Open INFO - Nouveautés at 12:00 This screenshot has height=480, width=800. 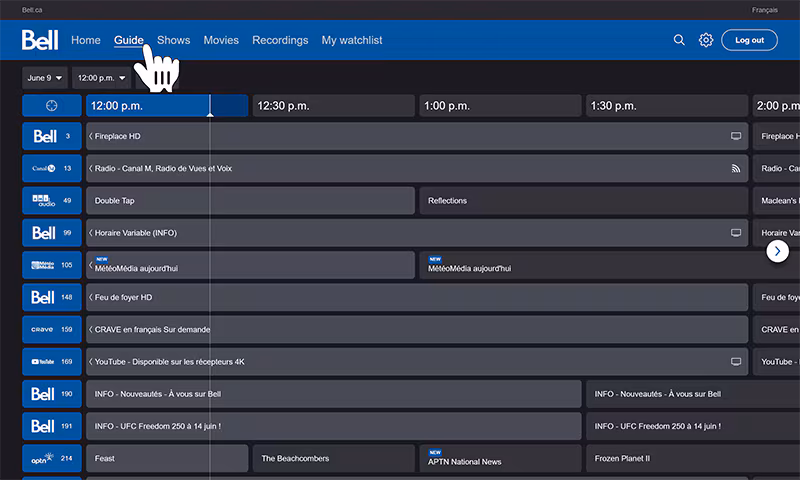pos(334,394)
